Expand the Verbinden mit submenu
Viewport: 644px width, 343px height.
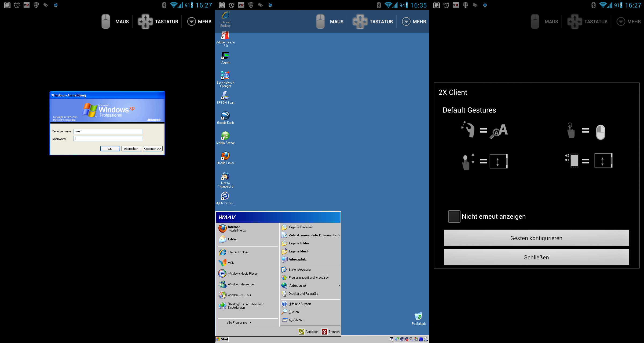pyautogui.click(x=310, y=286)
